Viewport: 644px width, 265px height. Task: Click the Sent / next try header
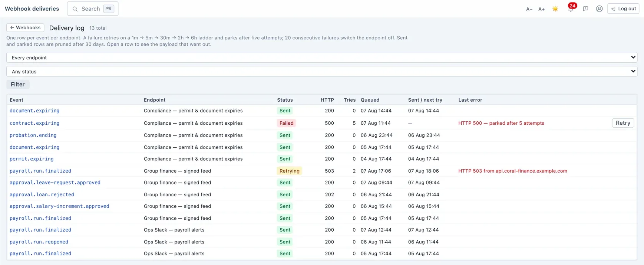(425, 100)
